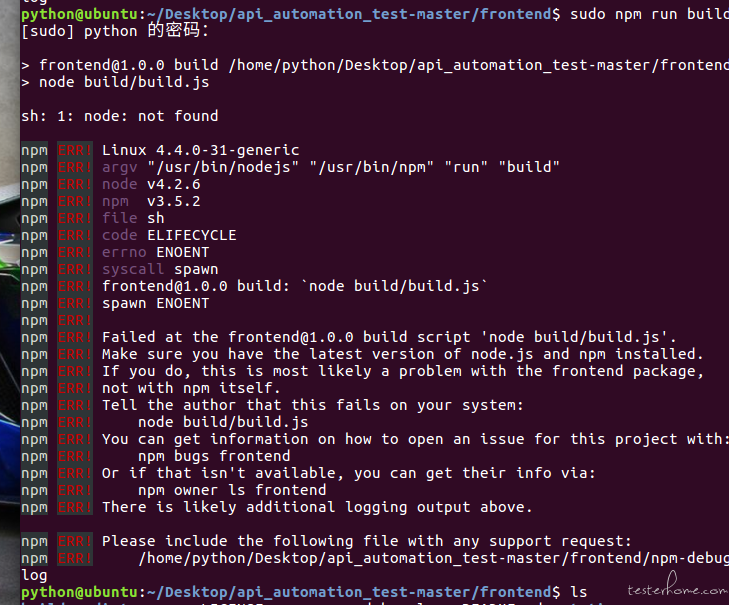Click the npm-debug log file path
The width and height of the screenshot is (729, 605).
pos(433,558)
